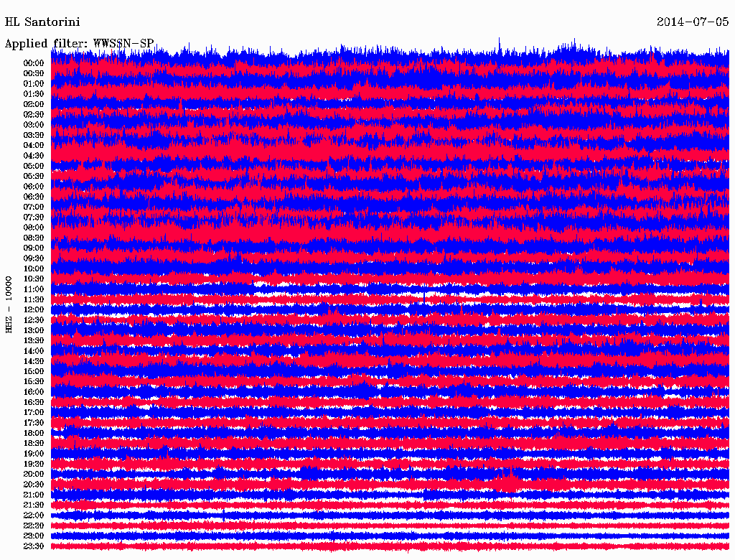Viewport: 735px width, 560px height.
Task: Select the 22:30 time label
Action: point(34,526)
